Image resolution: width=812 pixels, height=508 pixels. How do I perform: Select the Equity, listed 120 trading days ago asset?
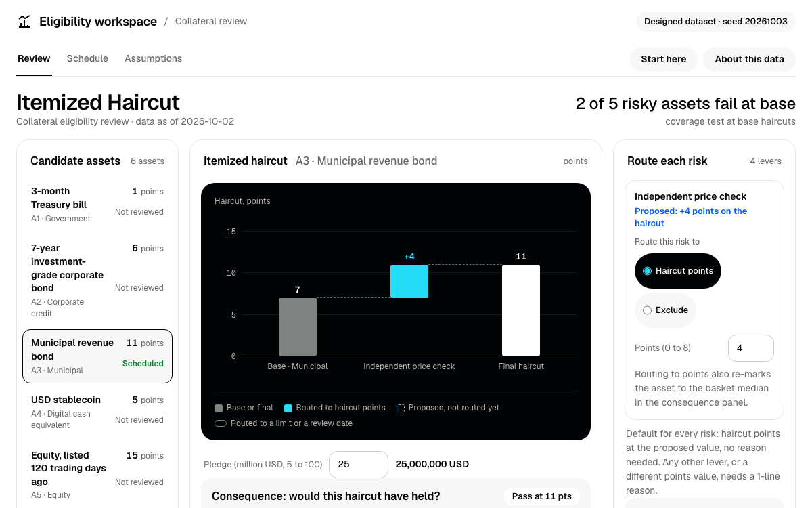pyautogui.click(x=97, y=475)
